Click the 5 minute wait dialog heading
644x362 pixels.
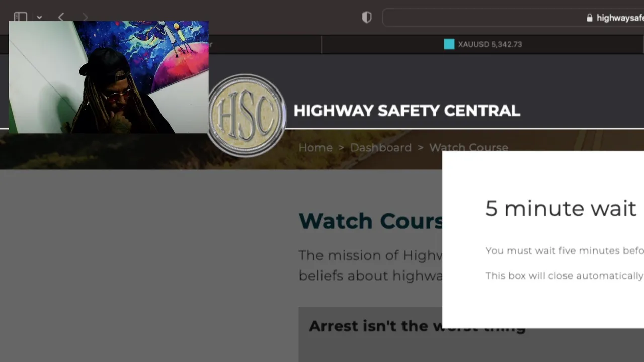tap(560, 208)
